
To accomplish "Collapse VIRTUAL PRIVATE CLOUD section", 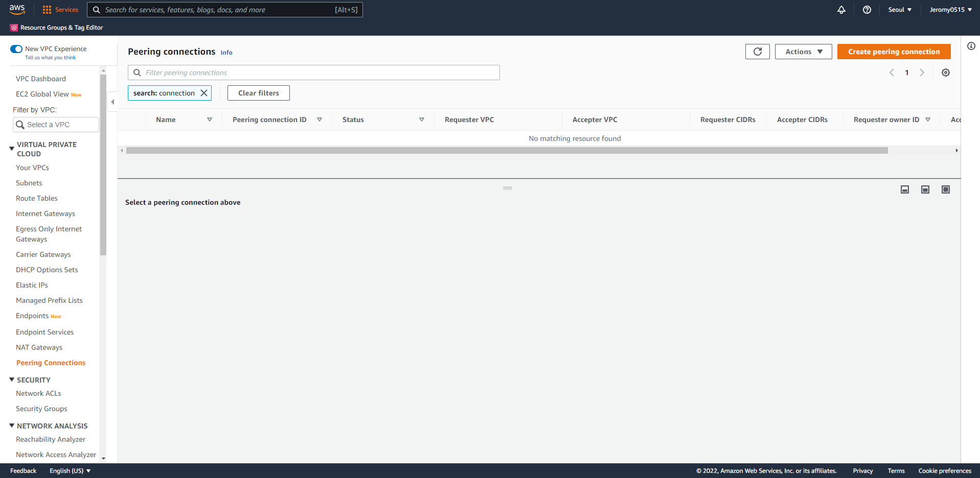I will point(12,149).
